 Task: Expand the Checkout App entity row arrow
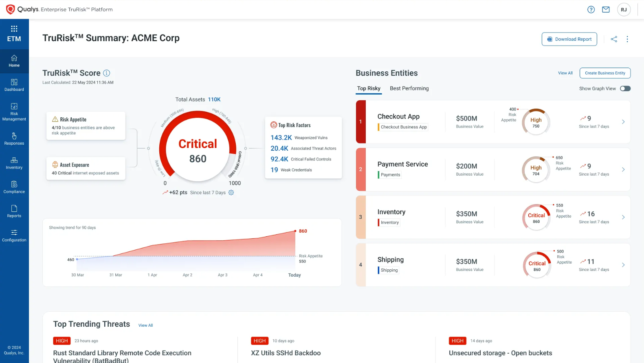click(x=623, y=122)
